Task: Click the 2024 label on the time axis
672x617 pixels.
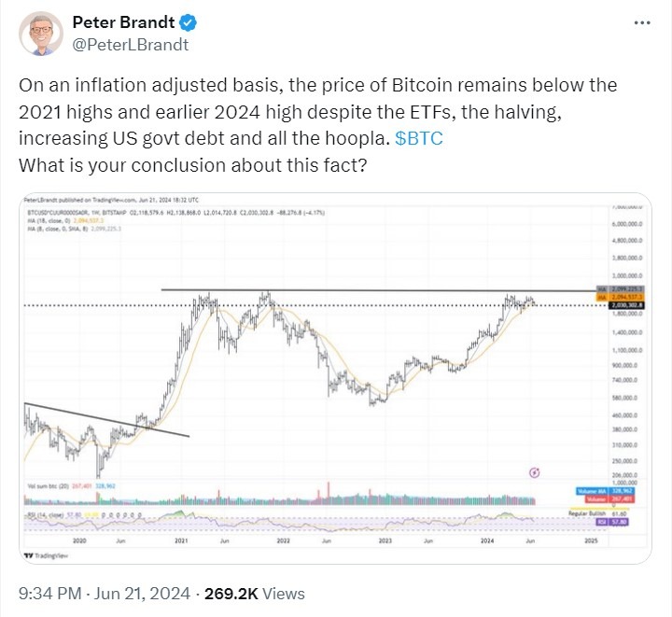Action: coord(486,540)
